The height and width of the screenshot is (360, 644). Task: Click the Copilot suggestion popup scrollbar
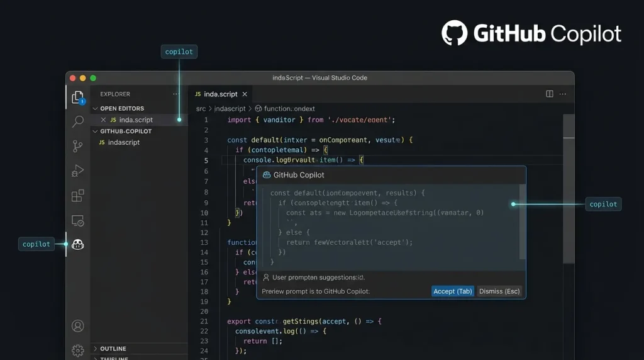pyautogui.click(x=523, y=222)
